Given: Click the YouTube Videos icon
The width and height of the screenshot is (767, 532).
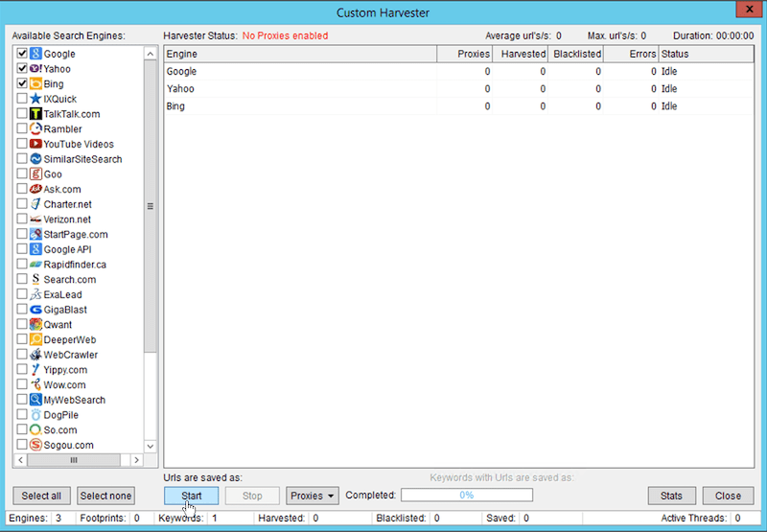Looking at the screenshot, I should click(35, 144).
